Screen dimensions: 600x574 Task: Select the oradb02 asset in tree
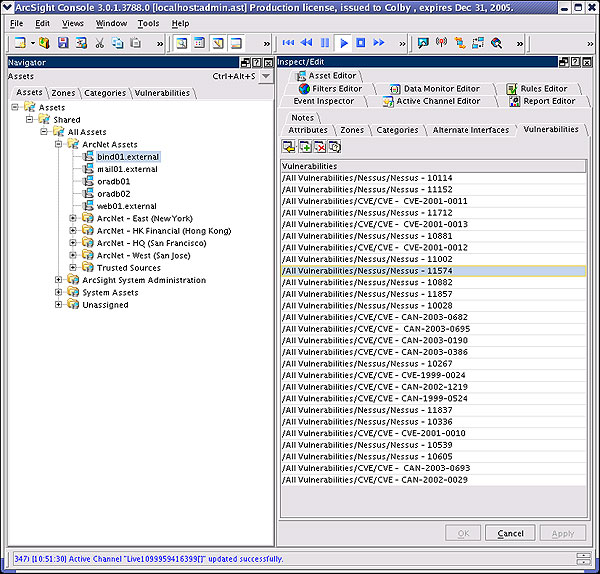113,194
